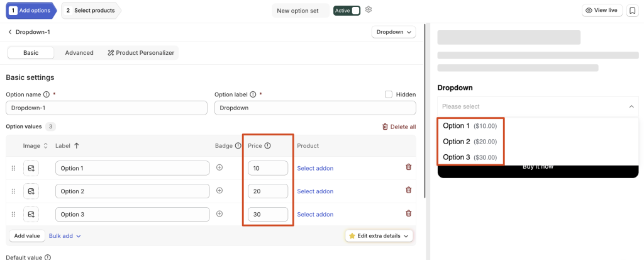Image resolution: width=644 pixels, height=260 pixels.
Task: Edit the Option 2 label field
Action: click(x=133, y=191)
